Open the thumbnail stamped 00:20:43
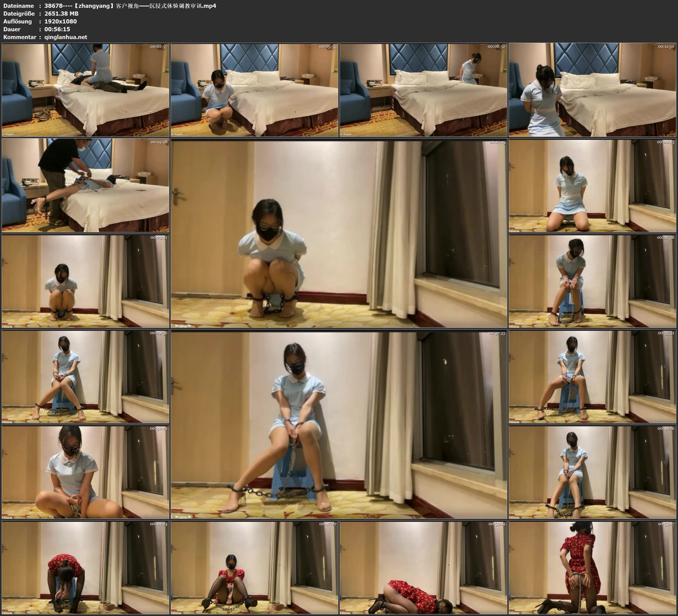The image size is (678, 616). tap(592, 185)
